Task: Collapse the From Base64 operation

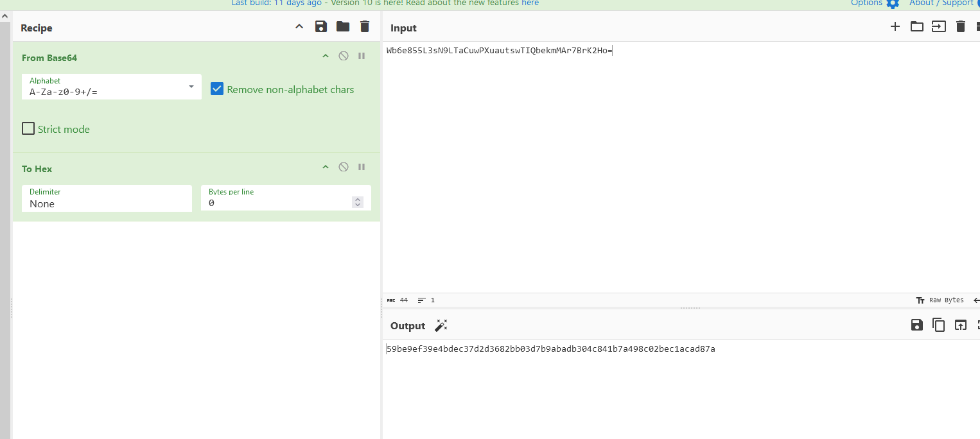Action: 326,56
